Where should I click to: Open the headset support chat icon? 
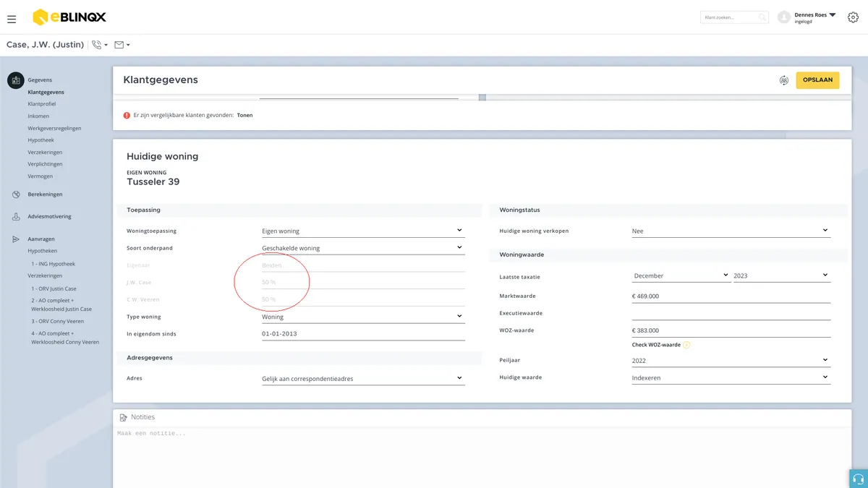[x=859, y=479]
